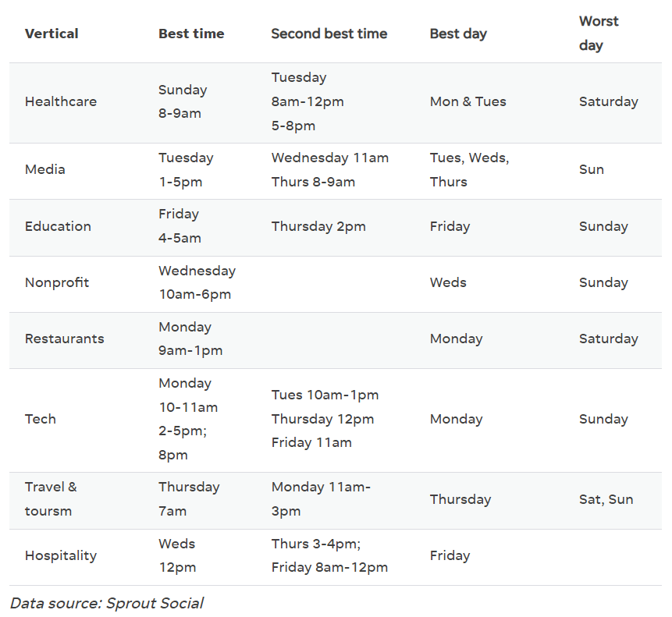Select Media's best day Tues, Weds, Thurs
This screenshot has height=617, width=672.
tap(469, 169)
